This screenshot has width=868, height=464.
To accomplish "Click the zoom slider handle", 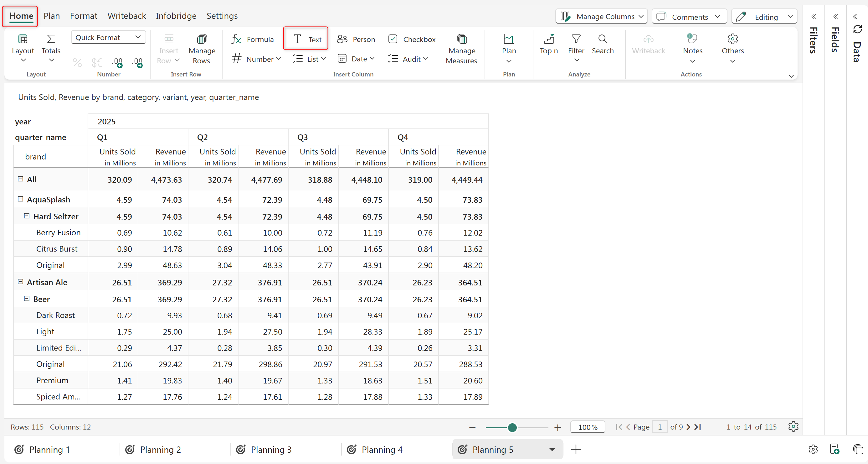I will [512, 427].
